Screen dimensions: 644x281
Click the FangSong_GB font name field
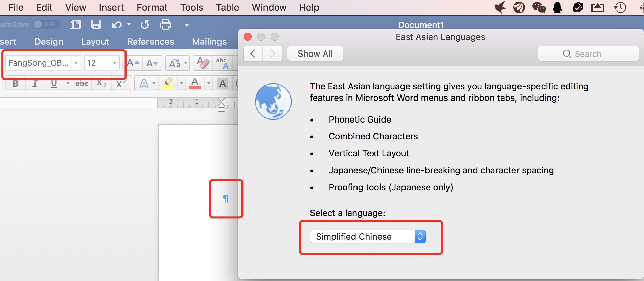(x=39, y=63)
